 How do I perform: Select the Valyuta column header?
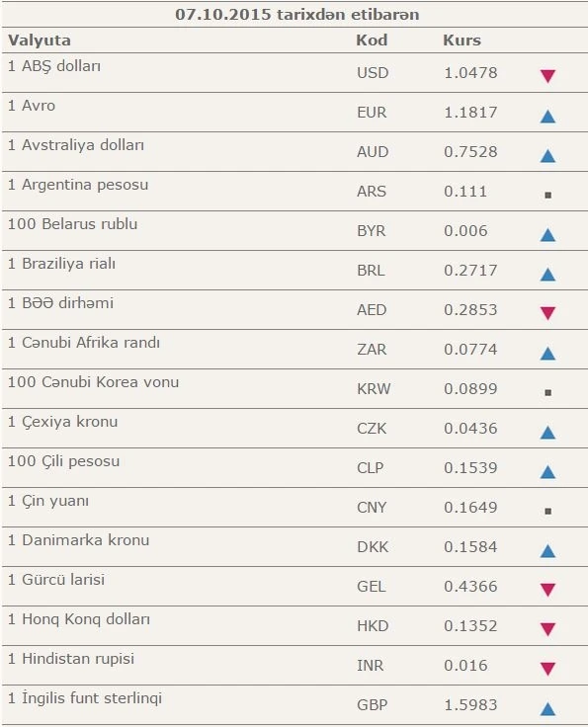[x=40, y=40]
